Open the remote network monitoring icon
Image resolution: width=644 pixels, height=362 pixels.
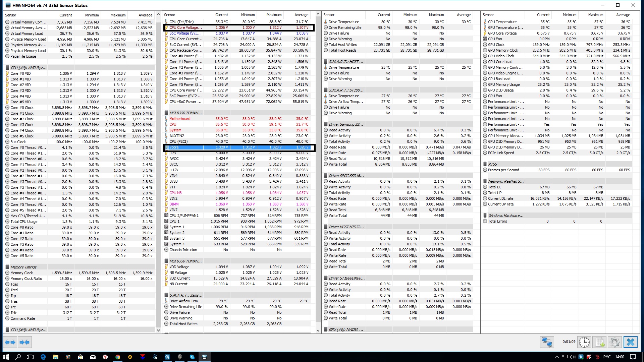(x=547, y=342)
